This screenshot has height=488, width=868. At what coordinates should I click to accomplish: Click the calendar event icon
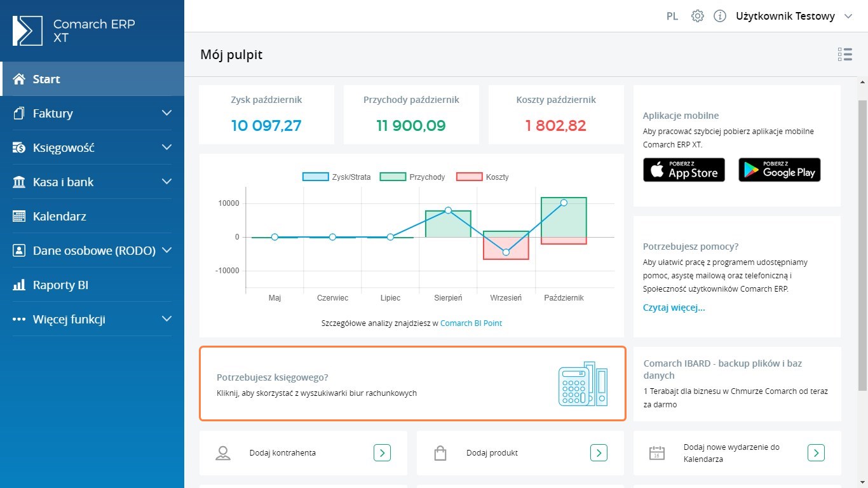(x=656, y=453)
